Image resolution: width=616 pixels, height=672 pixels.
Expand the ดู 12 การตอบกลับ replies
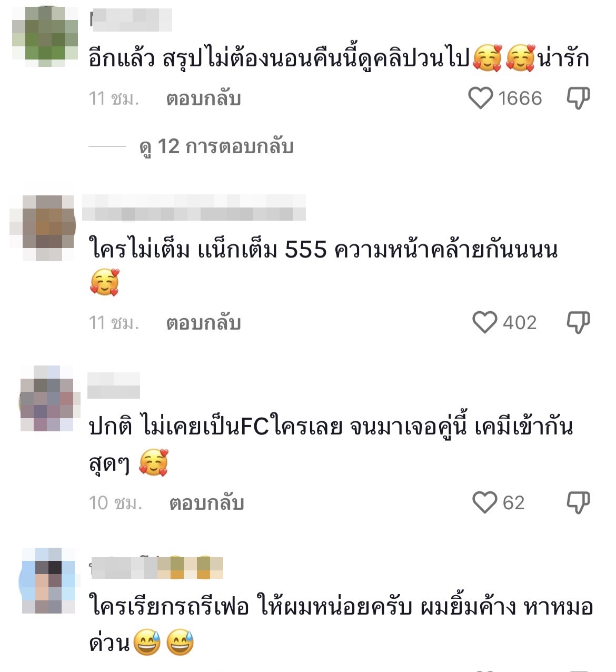pyautogui.click(x=216, y=146)
